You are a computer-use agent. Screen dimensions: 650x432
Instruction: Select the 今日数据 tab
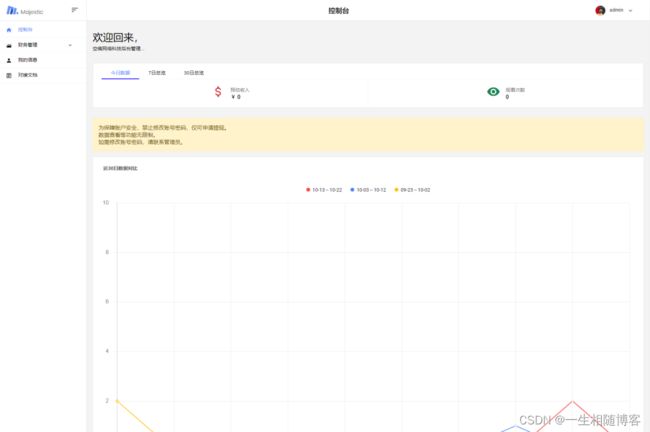(x=120, y=73)
